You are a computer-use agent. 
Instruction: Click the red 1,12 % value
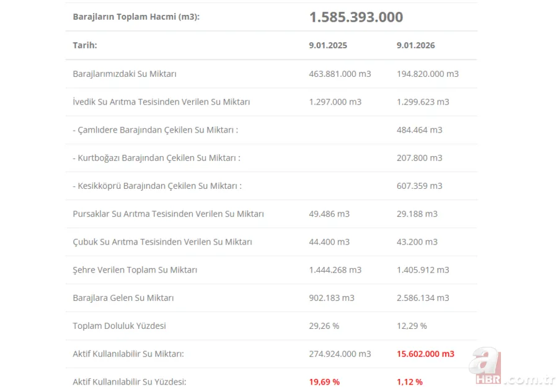pyautogui.click(x=410, y=381)
